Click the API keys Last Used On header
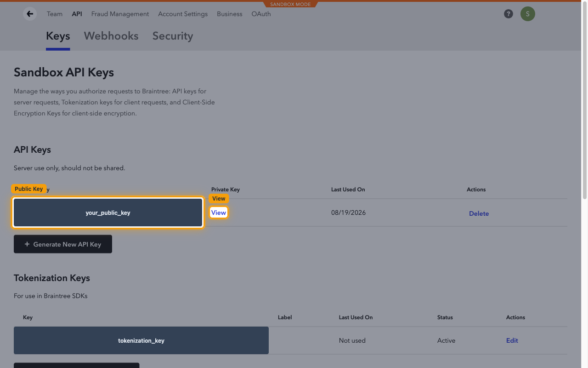The image size is (588, 368). (348, 190)
